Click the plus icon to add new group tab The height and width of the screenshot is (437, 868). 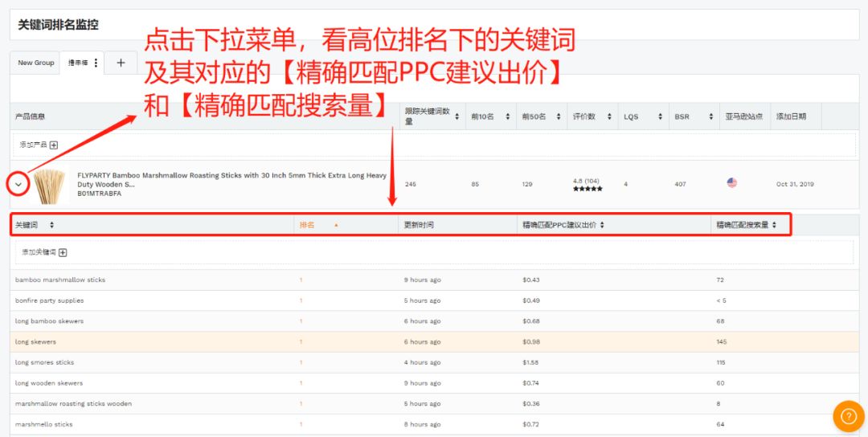(121, 63)
